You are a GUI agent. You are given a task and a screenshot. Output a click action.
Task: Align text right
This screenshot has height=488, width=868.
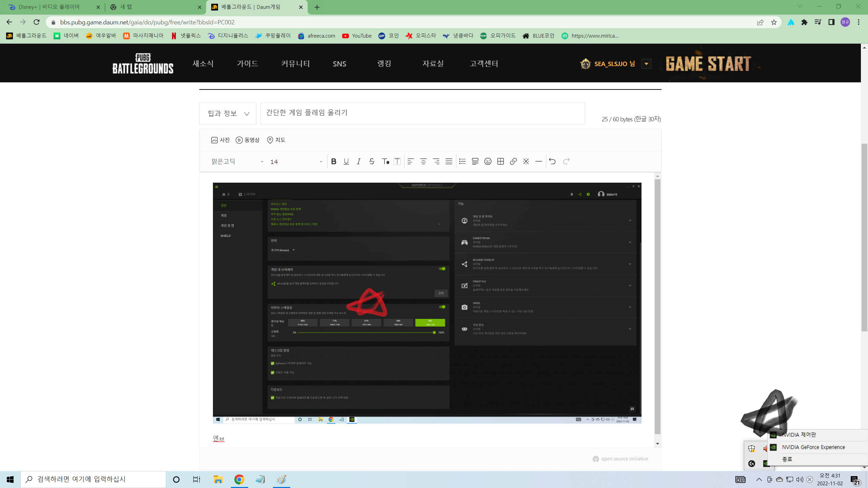coord(436,161)
